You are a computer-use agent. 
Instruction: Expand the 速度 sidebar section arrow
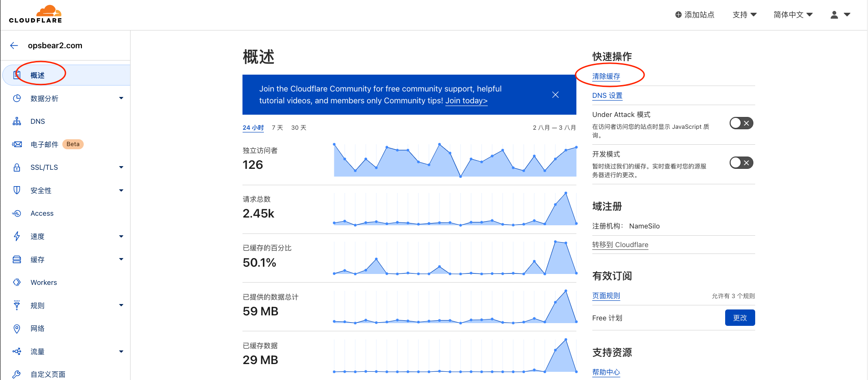tap(121, 236)
